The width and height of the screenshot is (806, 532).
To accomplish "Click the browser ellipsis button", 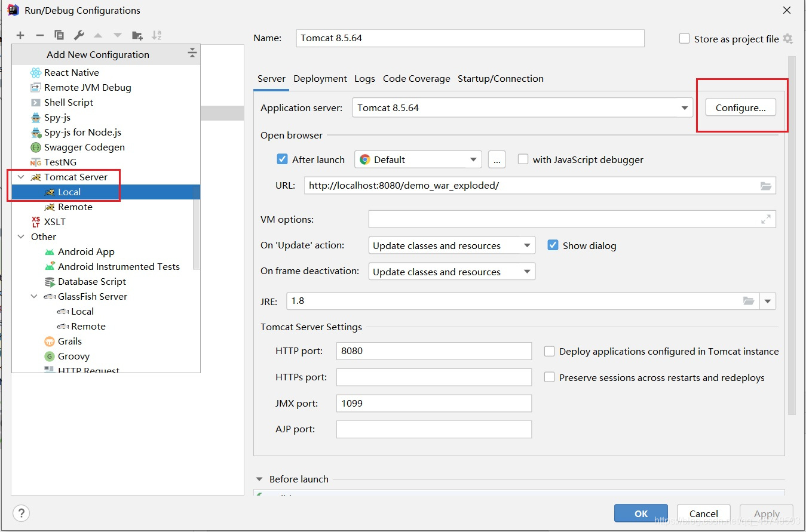I will pyautogui.click(x=497, y=159).
